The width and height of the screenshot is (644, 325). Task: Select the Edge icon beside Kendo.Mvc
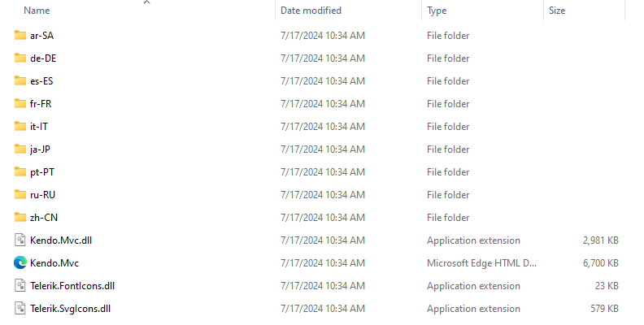click(x=20, y=263)
